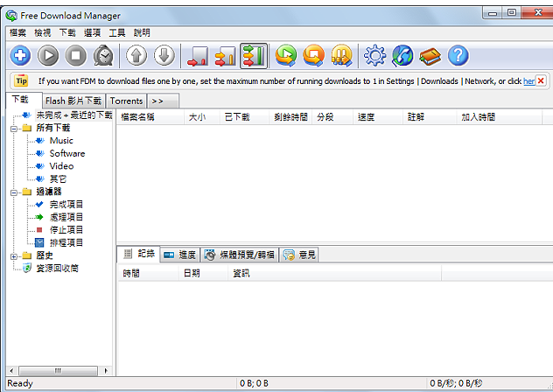Switch to the 意見 opinions tab
This screenshot has height=392, width=553.
click(x=299, y=255)
